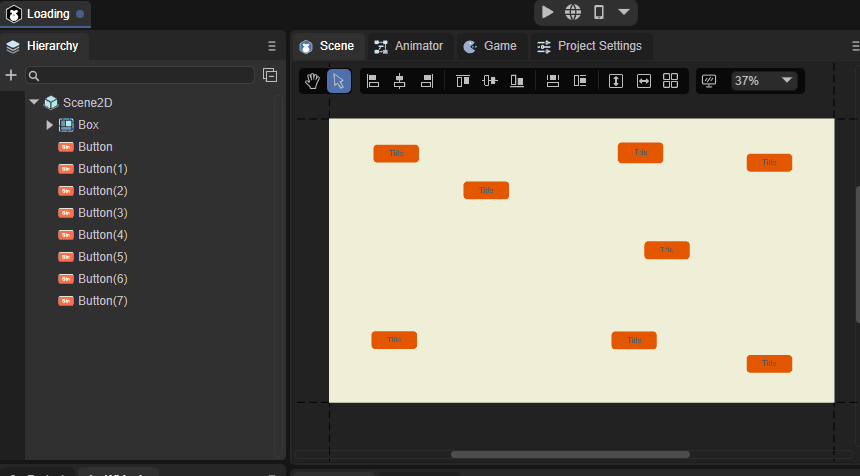Click the Same Height icon

point(616,81)
